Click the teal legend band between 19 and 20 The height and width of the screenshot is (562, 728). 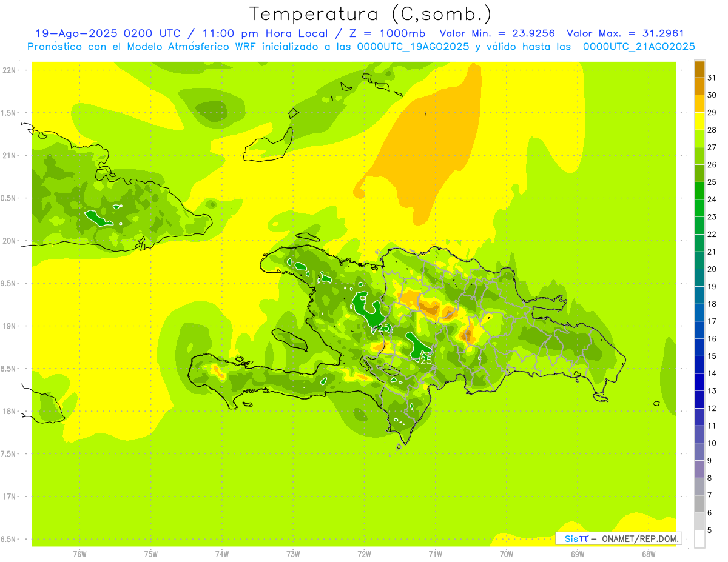pos(699,278)
